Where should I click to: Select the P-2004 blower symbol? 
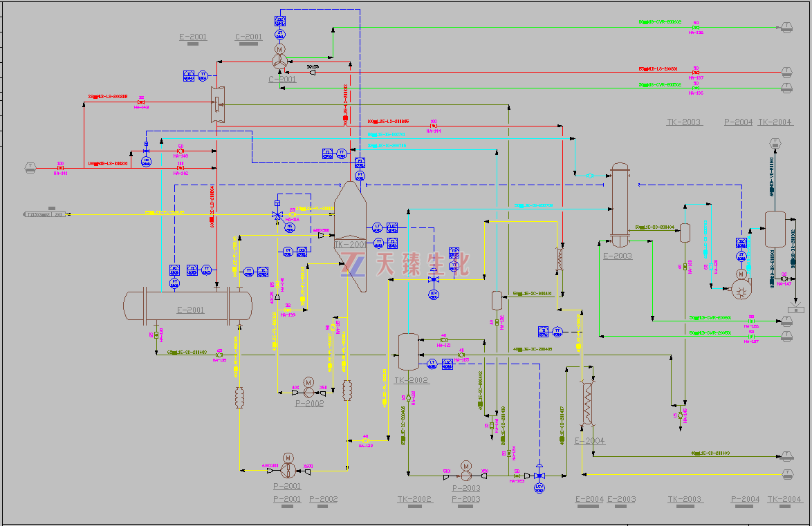pos(741,289)
